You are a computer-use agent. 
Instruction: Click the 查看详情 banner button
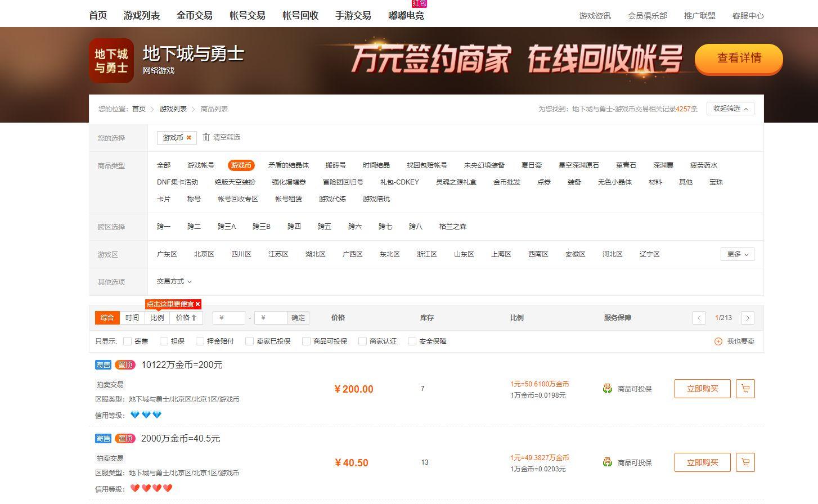pyautogui.click(x=739, y=60)
